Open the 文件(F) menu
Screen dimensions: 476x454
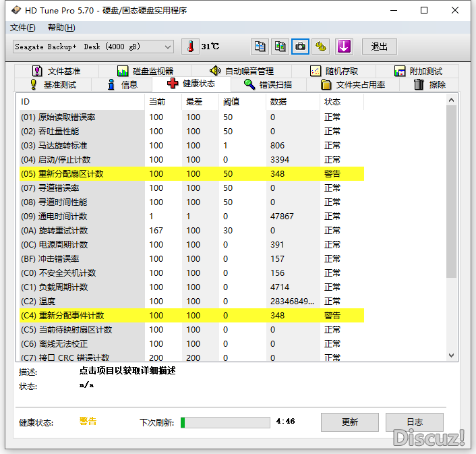[x=23, y=28]
